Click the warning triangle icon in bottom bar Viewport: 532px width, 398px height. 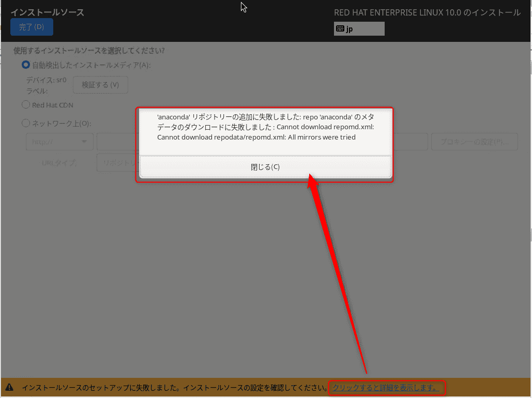point(9,387)
